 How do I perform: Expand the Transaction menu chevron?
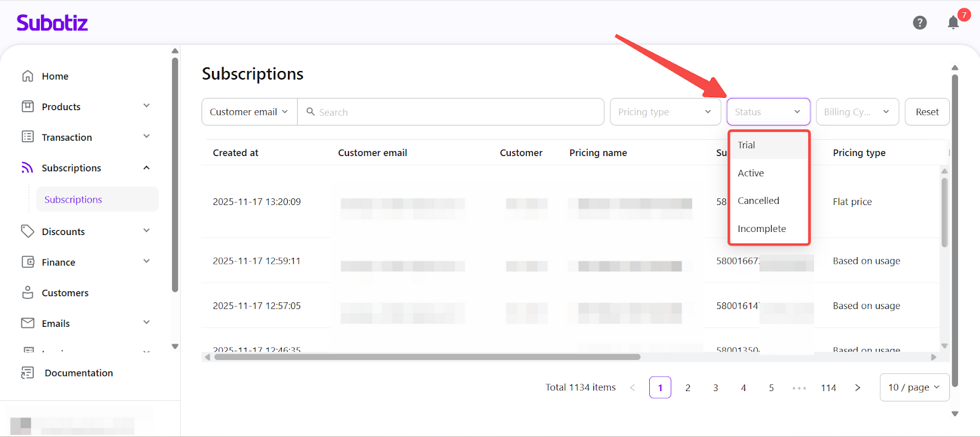pos(146,136)
